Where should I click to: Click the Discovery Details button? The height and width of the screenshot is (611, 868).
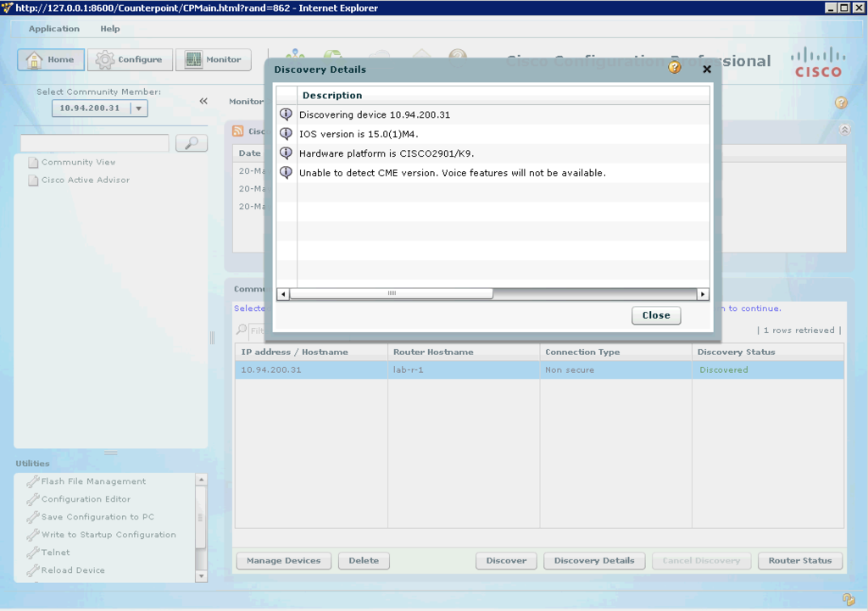click(594, 561)
